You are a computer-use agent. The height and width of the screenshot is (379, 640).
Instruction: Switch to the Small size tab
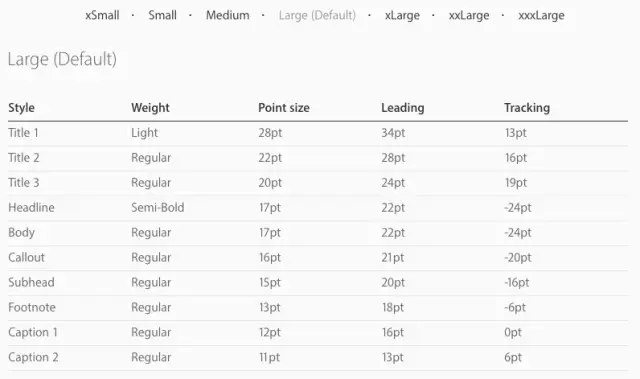coord(162,16)
